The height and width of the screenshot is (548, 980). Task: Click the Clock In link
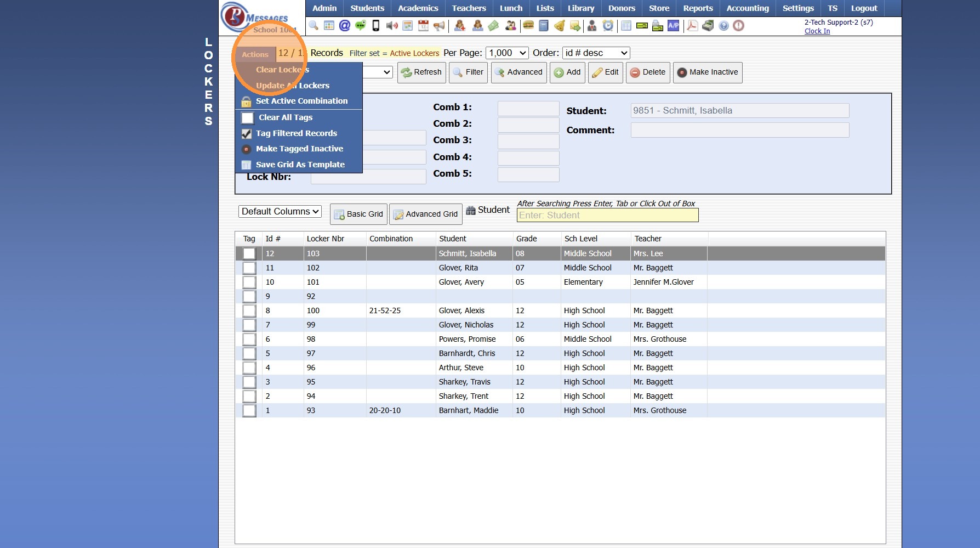817,31
